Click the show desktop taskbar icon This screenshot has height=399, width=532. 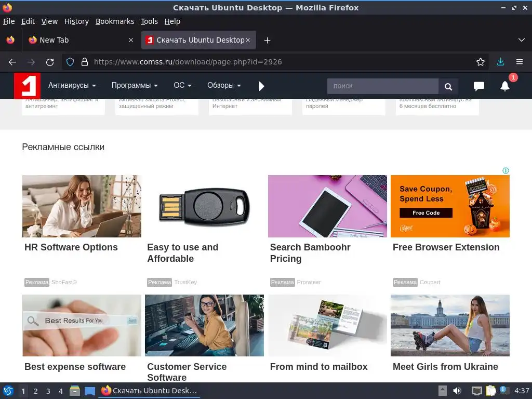click(x=90, y=391)
